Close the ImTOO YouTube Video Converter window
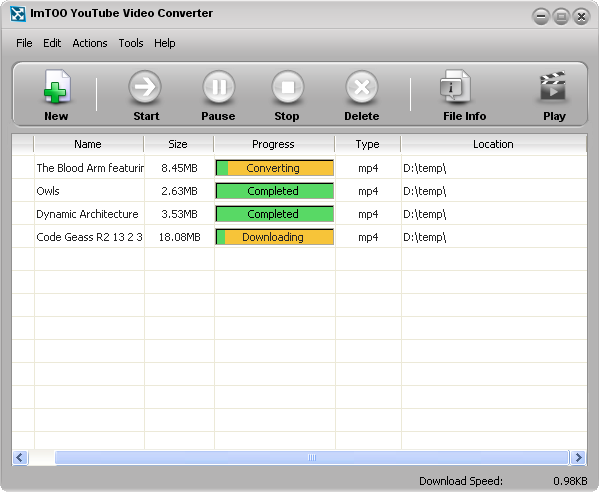Screen dimensions: 599x492 coord(581,17)
